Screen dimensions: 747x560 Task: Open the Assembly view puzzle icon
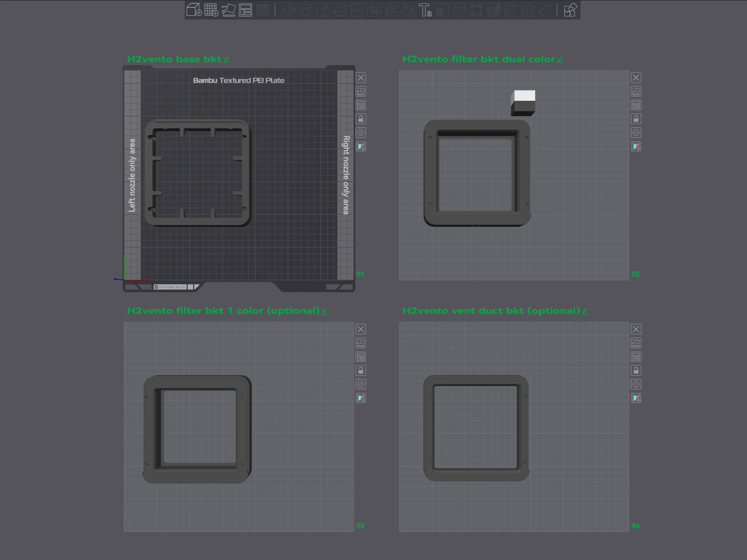coord(570,10)
